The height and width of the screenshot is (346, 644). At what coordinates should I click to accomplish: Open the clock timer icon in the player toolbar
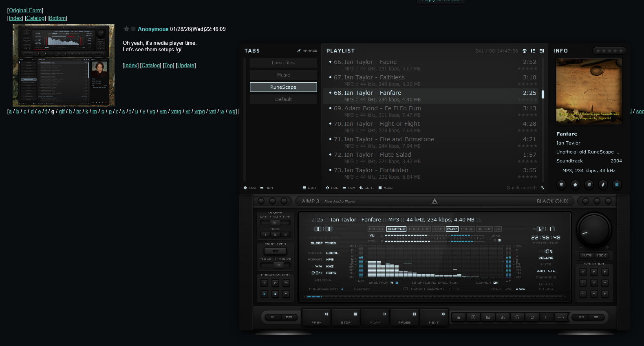coord(473,317)
